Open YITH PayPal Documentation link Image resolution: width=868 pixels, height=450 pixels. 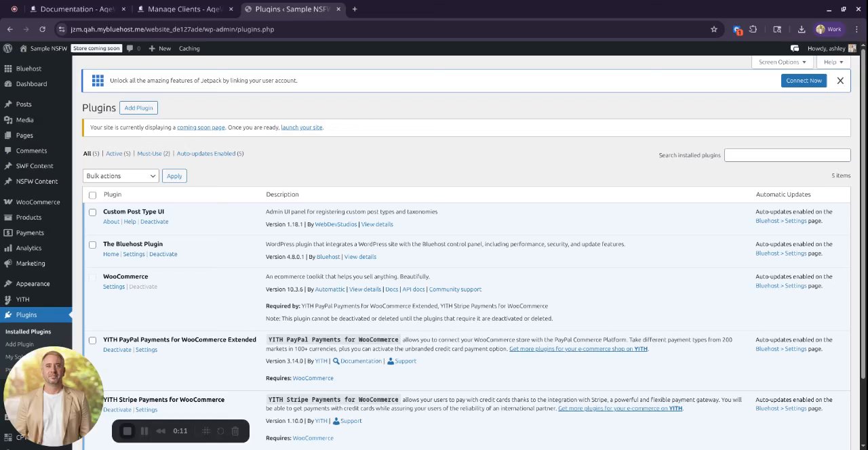(361, 361)
